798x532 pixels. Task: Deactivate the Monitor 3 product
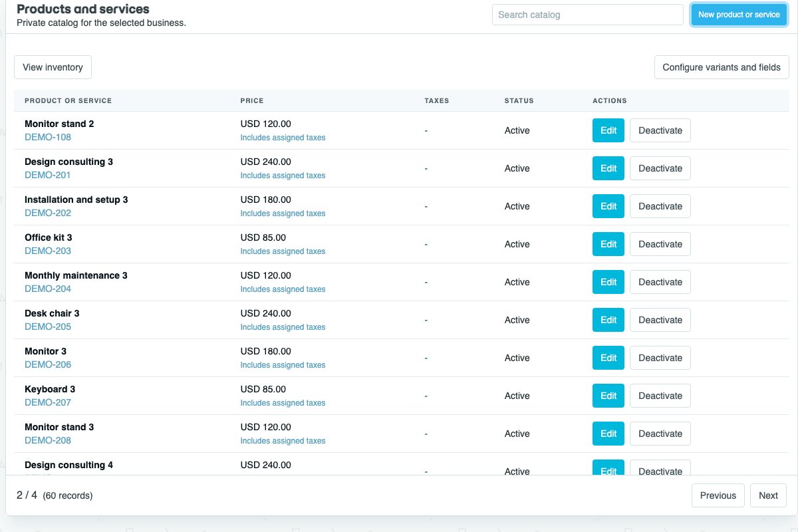pos(660,358)
